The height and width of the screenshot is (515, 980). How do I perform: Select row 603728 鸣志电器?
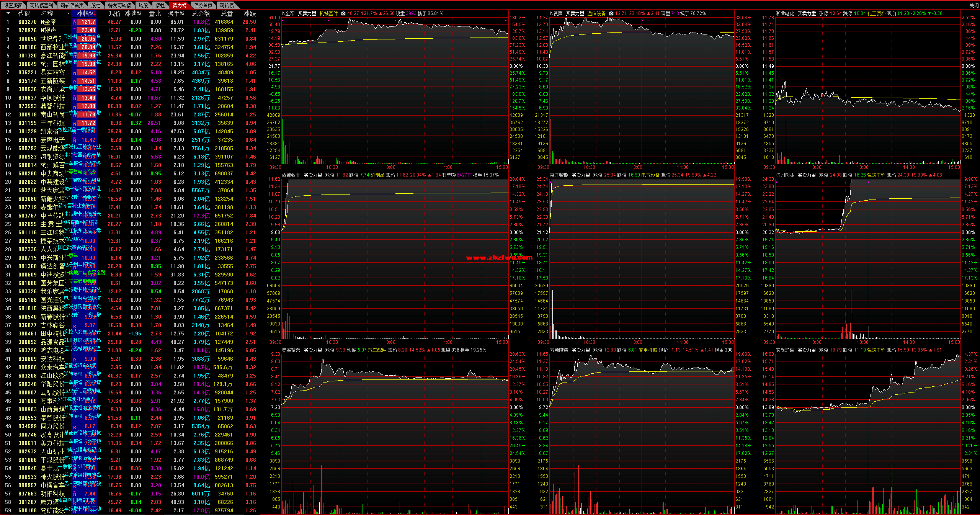pyautogui.click(x=130, y=350)
